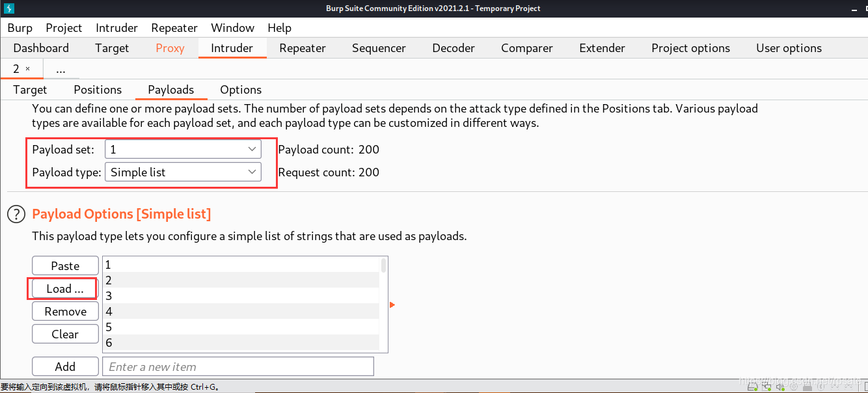868x393 pixels.
Task: Open the Options sub-tab
Action: click(241, 90)
